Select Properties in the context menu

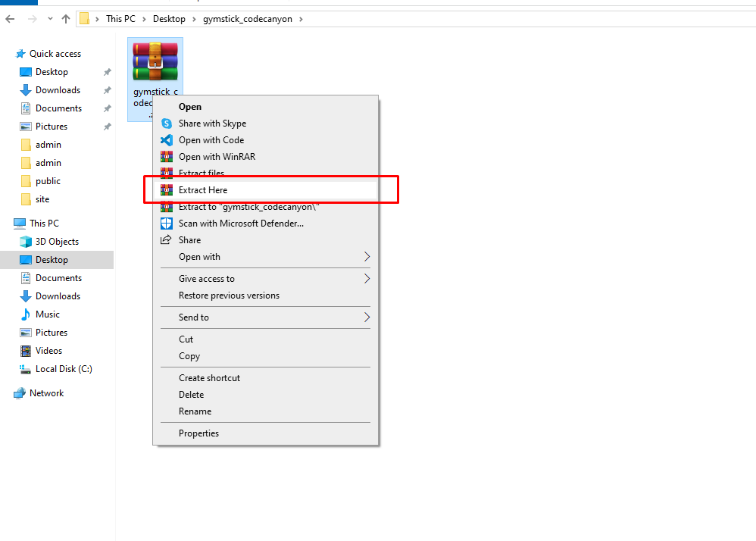198,433
